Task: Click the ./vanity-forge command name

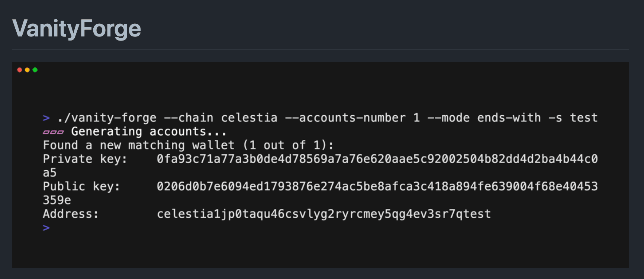Action: 107,118
